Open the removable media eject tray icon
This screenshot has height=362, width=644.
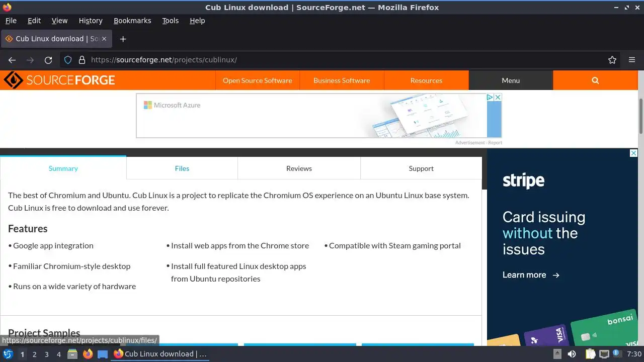[557, 354]
